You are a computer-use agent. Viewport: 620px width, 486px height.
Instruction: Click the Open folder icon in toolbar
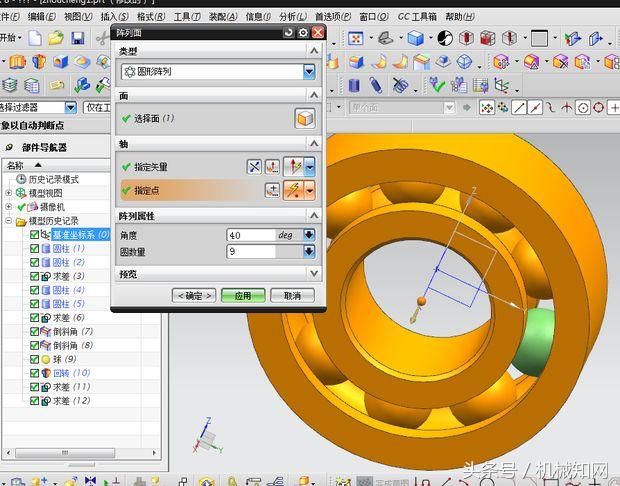56,38
